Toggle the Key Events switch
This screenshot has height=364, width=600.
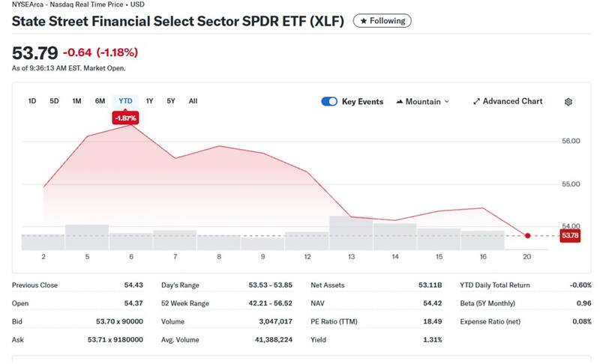(328, 102)
